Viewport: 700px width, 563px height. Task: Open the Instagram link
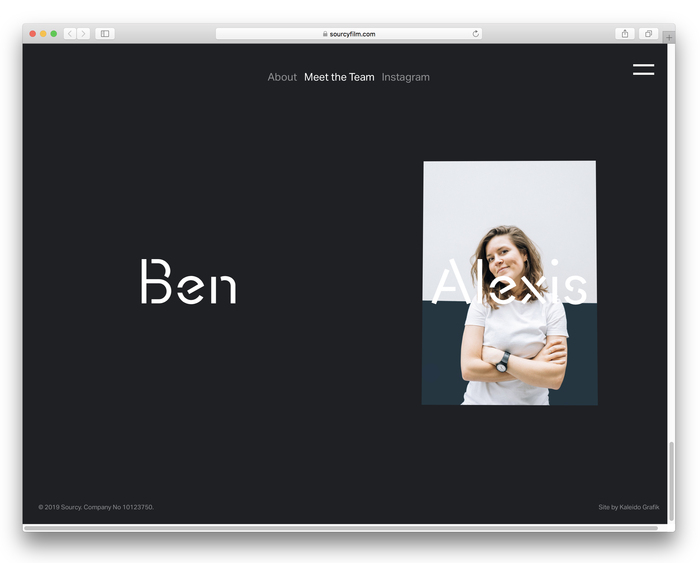coord(405,77)
